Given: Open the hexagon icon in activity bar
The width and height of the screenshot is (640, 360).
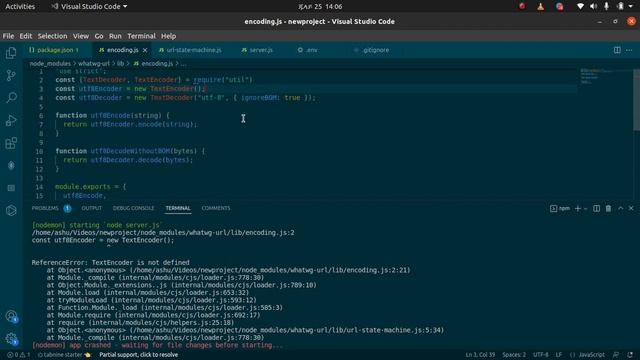Looking at the screenshot, I should tap(11, 210).
